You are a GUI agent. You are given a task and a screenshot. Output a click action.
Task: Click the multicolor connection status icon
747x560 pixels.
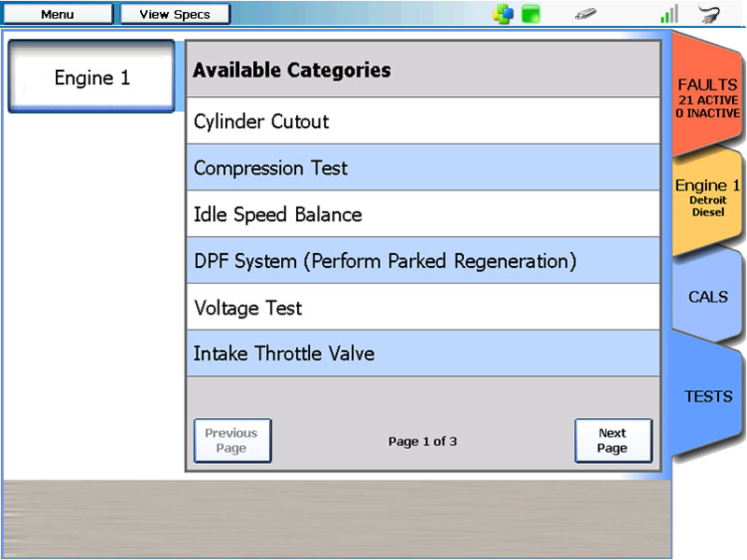pyautogui.click(x=503, y=14)
